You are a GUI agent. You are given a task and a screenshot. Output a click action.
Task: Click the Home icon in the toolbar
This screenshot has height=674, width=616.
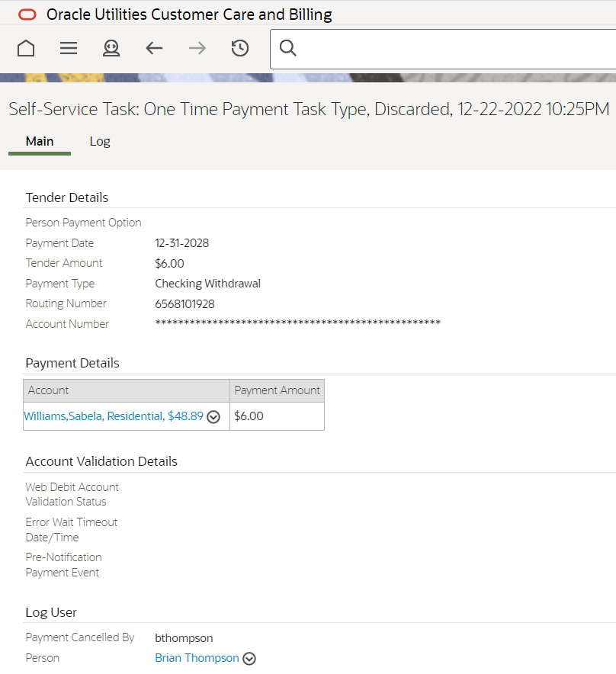click(x=26, y=47)
